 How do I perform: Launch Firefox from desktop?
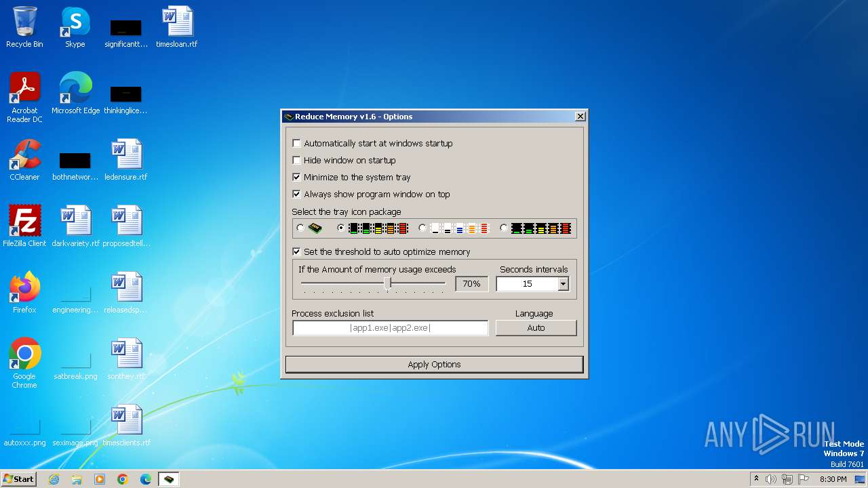(x=24, y=293)
